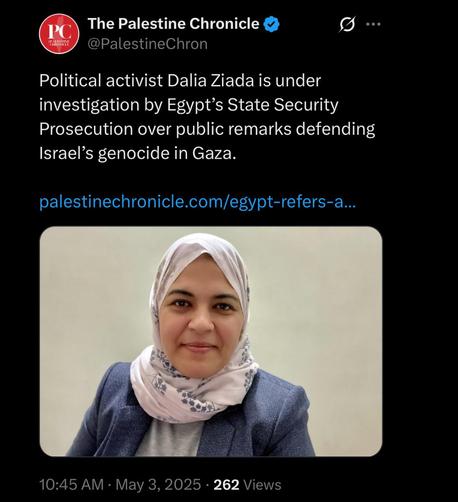Click the Views label
Screen dimensions: 458x502
point(262,485)
